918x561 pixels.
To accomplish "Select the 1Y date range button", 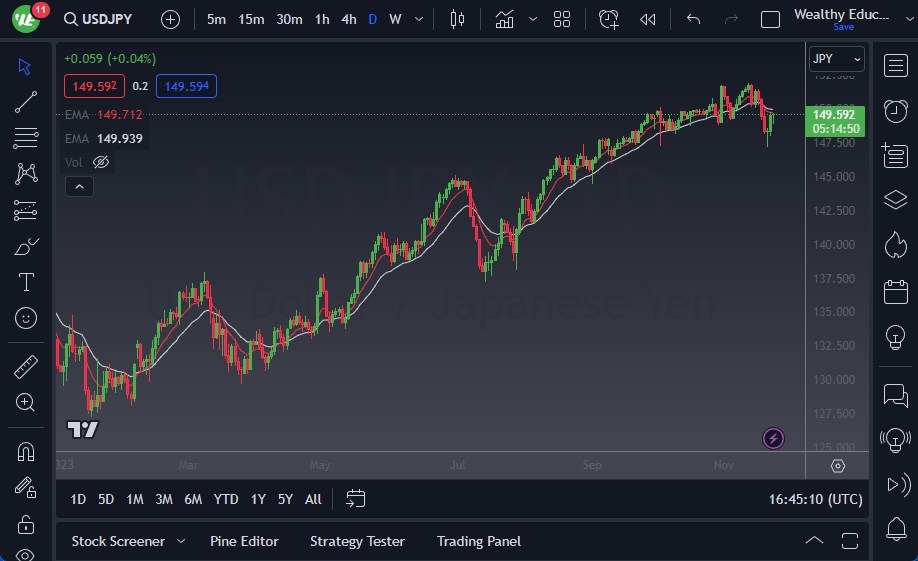I will (258, 499).
